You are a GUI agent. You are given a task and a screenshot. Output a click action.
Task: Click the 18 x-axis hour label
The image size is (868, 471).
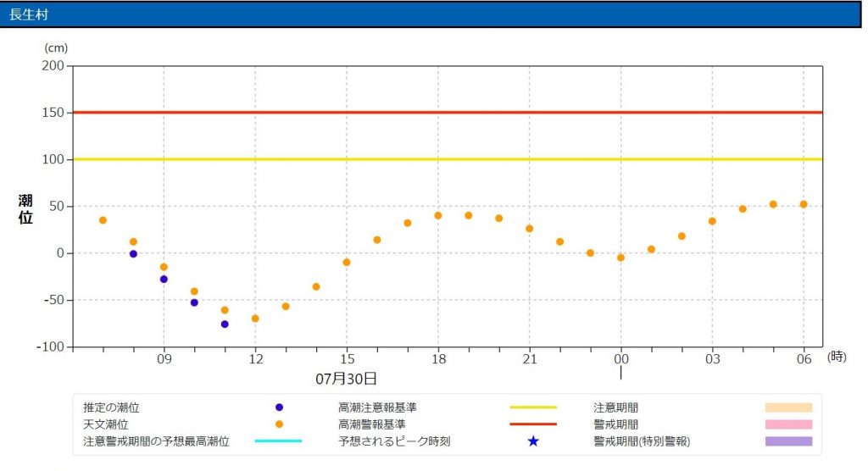tap(438, 359)
